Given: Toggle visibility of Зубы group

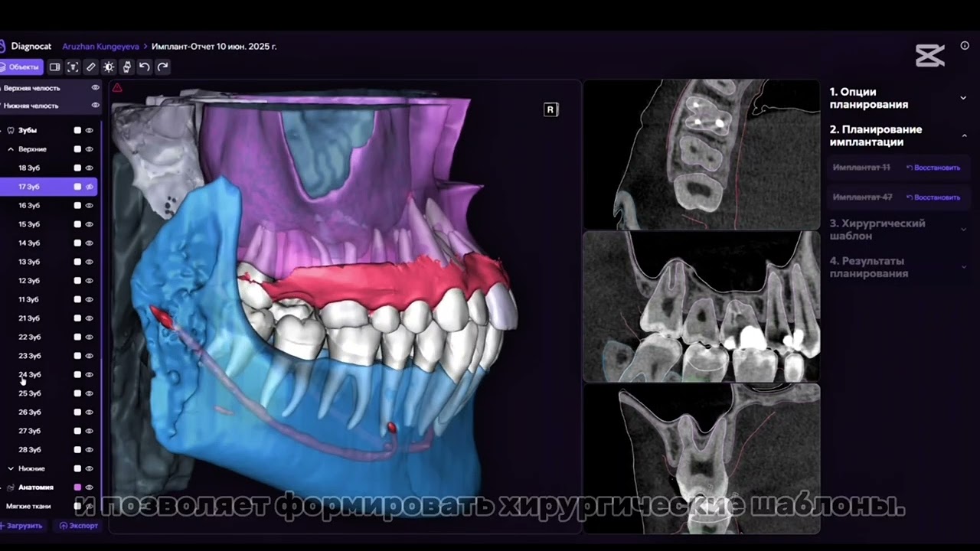Looking at the screenshot, I should coord(90,130).
